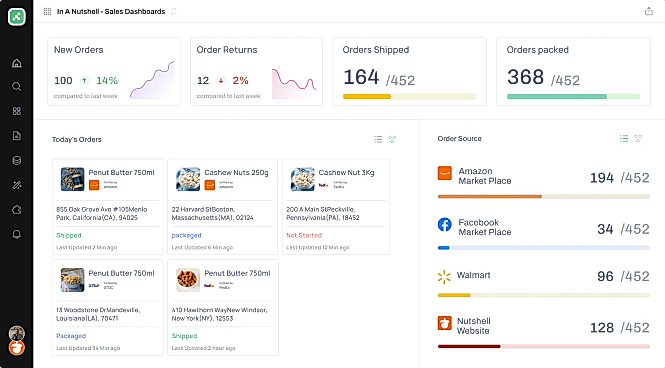Click the grid icon beside dashboard title
This screenshot has height=368, width=665.
pyautogui.click(x=48, y=11)
